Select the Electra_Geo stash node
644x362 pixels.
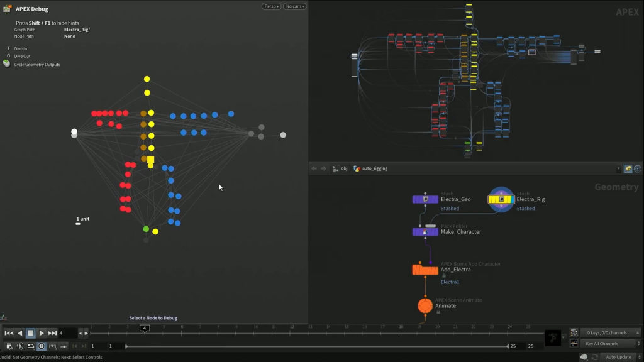point(426,199)
